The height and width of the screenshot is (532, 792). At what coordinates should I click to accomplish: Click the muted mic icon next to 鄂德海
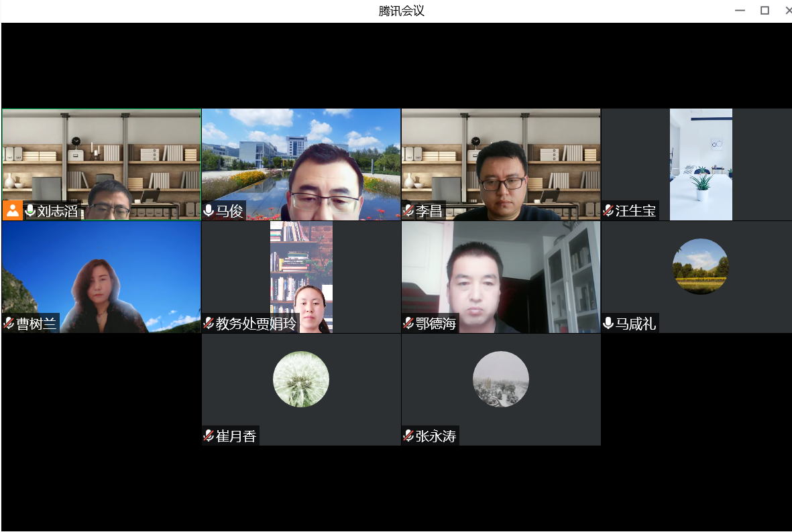pyautogui.click(x=408, y=323)
